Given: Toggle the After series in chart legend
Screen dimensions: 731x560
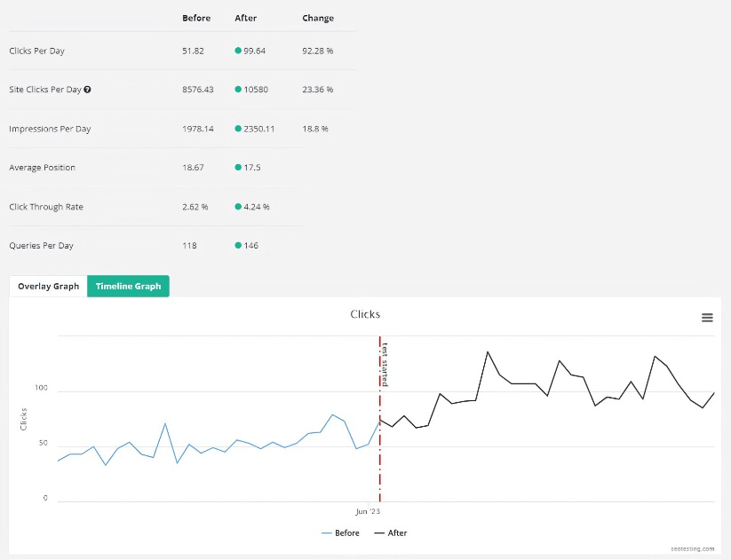Looking at the screenshot, I should pos(391,533).
